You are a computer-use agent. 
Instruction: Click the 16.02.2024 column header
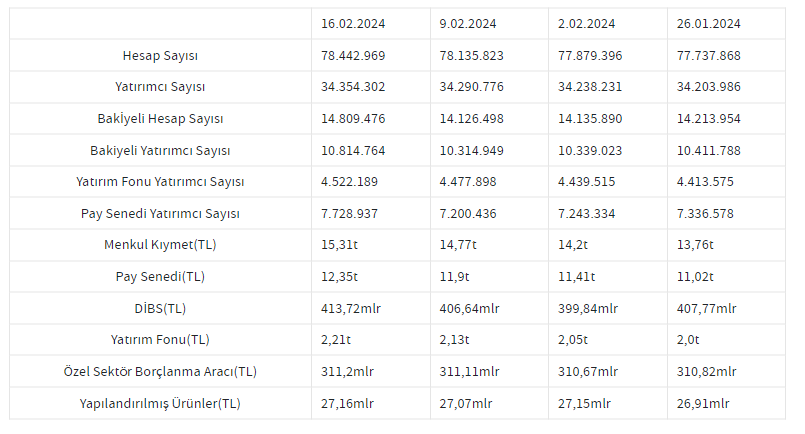coord(350,23)
